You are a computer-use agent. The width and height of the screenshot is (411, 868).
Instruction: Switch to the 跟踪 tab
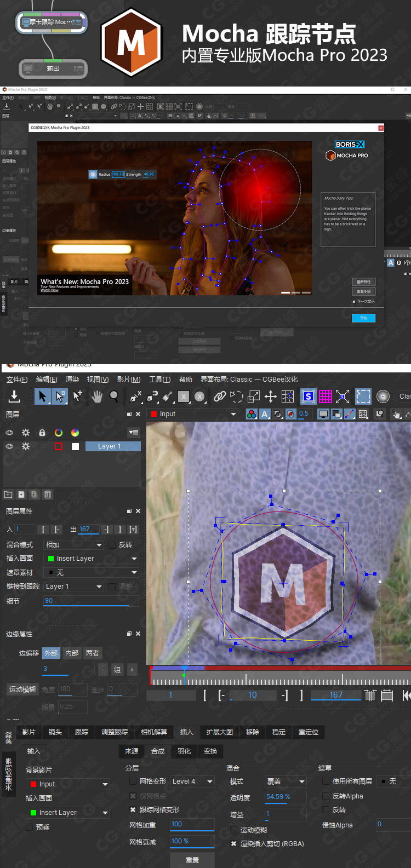(x=82, y=732)
